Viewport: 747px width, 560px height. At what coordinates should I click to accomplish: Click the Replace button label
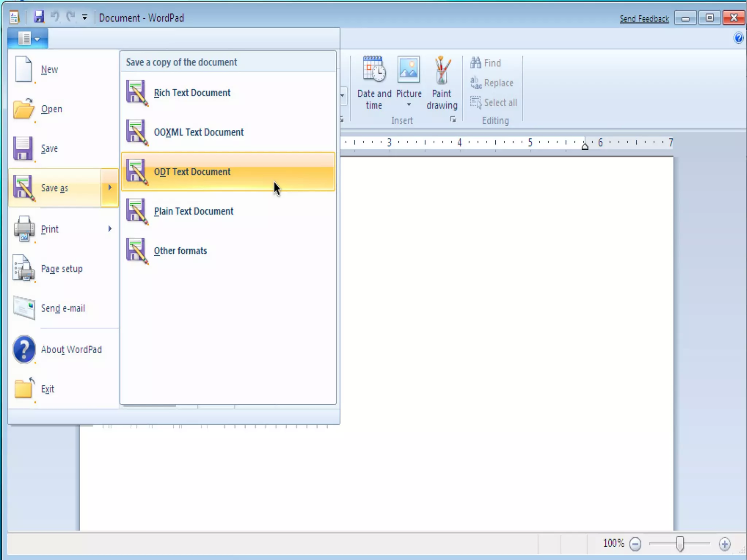point(499,83)
